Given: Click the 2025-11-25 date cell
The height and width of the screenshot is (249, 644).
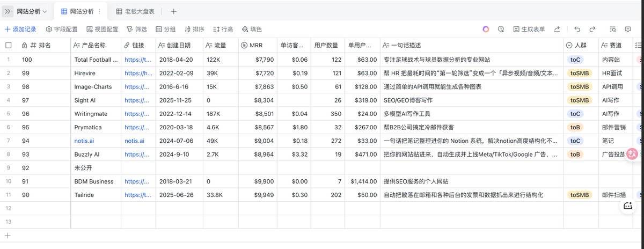Looking at the screenshot, I should 179,100.
